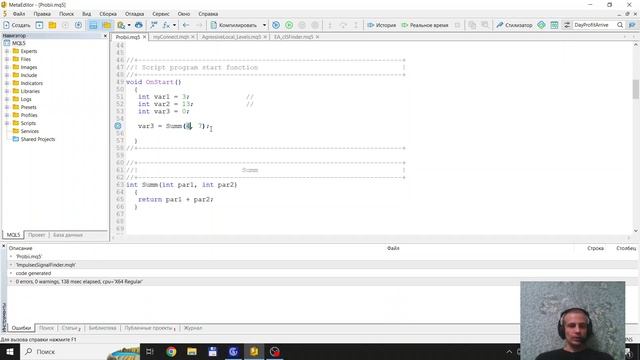Open the MQL5 community diamond icon
This screenshot has height=360, width=640.
tap(541, 25)
